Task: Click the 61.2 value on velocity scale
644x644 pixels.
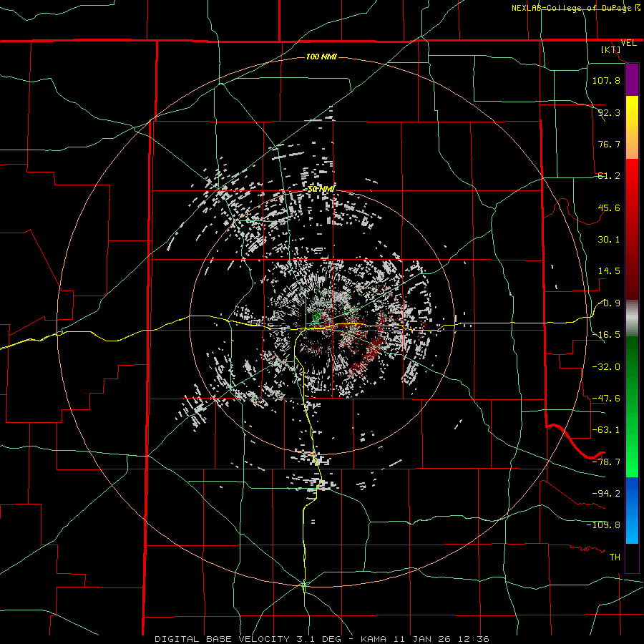Action: [x=609, y=176]
